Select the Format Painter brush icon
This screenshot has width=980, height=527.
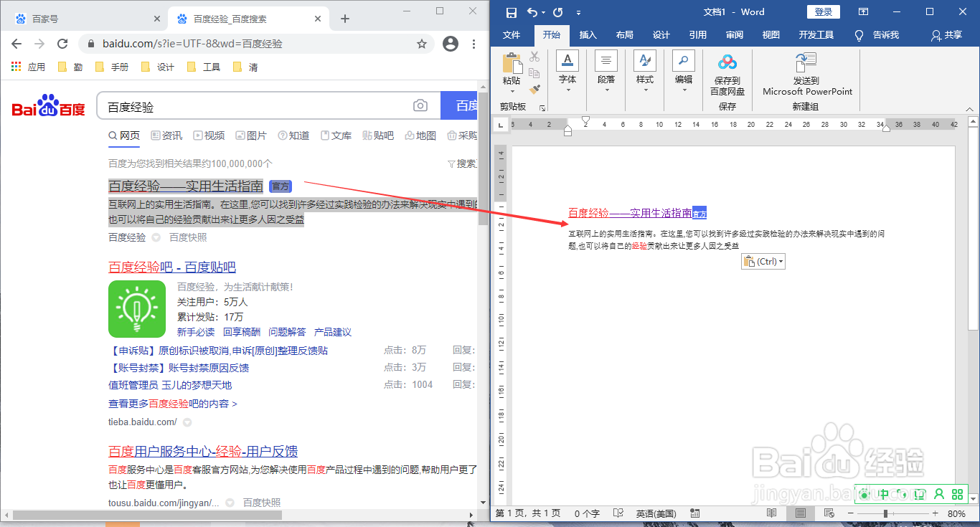click(534, 90)
